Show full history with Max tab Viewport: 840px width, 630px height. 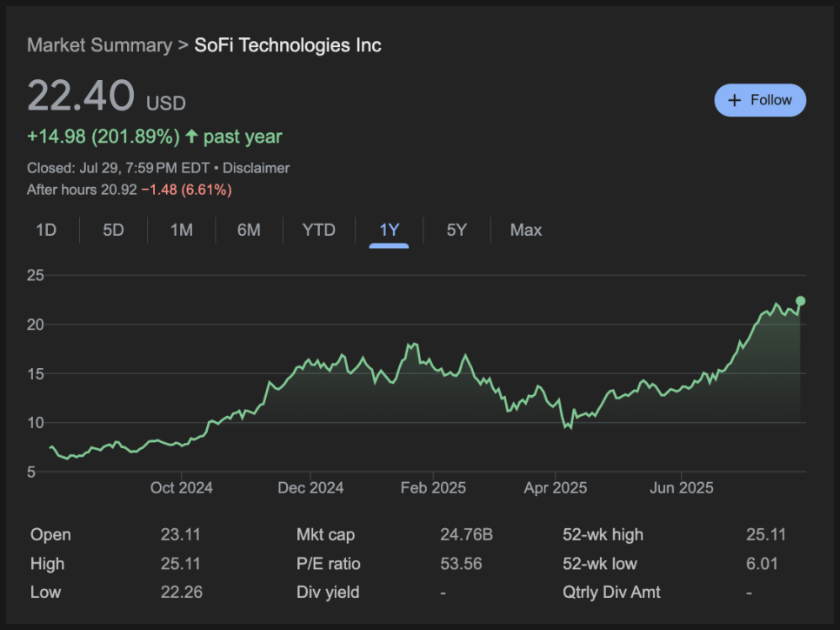pyautogui.click(x=525, y=230)
